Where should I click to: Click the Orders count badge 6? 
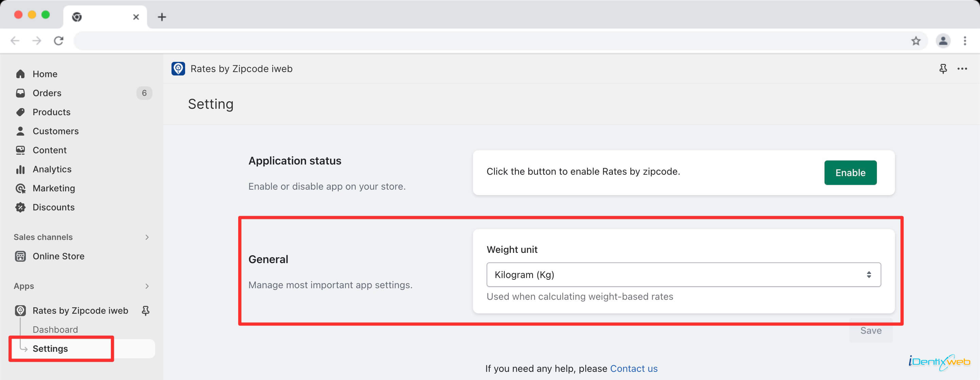pyautogui.click(x=144, y=93)
